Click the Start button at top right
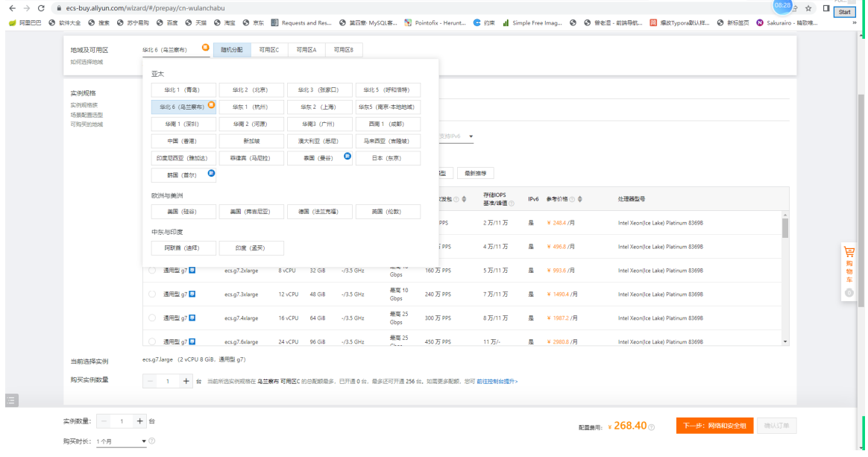The image size is (868, 457). 844,12
